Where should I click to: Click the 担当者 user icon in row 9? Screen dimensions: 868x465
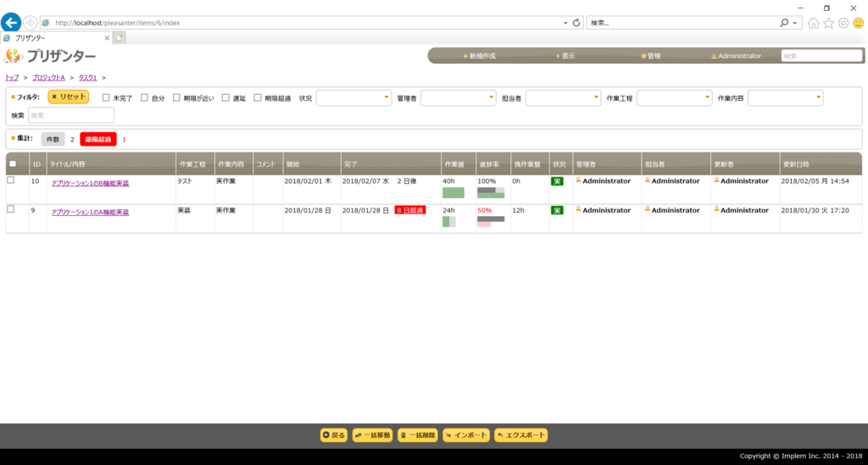tap(648, 209)
